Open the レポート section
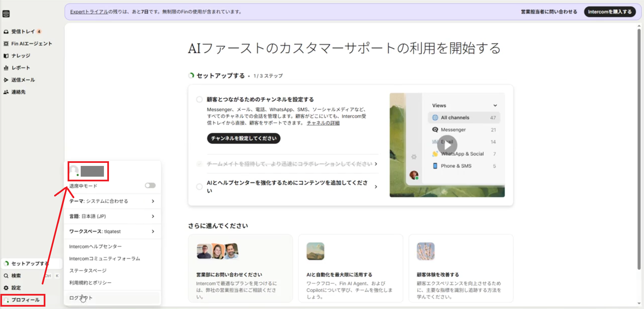This screenshot has width=644, height=309. point(17,68)
